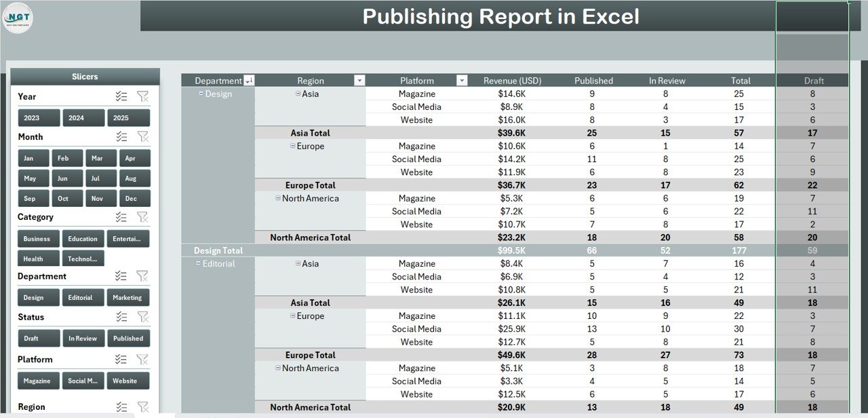
Task: Clear the Status slicer filter
Action: click(142, 316)
